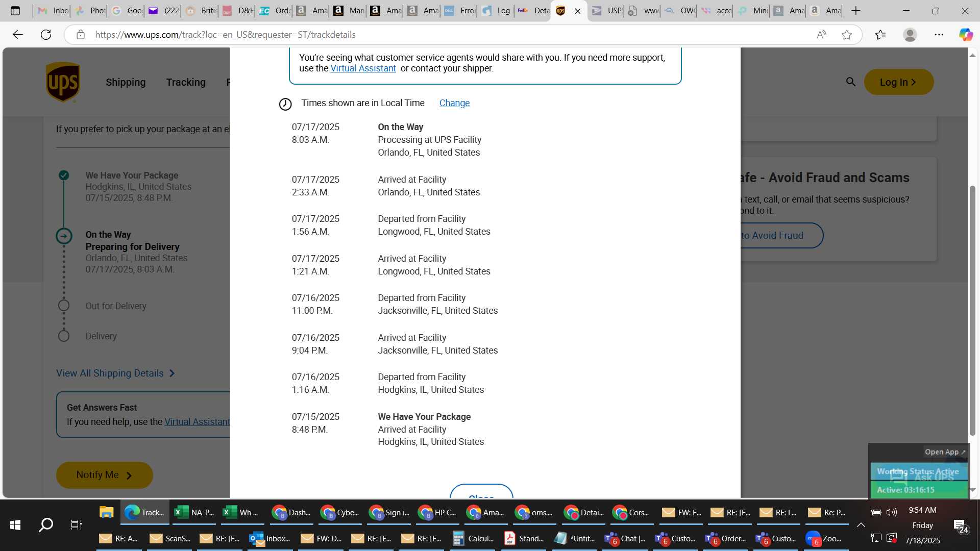This screenshot has height=551, width=980.
Task: Click the Processing at UPS Facility entry
Action: 430,140
